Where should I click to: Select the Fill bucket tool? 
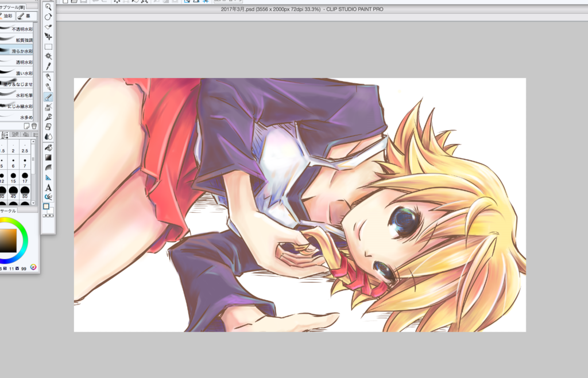coord(48,147)
